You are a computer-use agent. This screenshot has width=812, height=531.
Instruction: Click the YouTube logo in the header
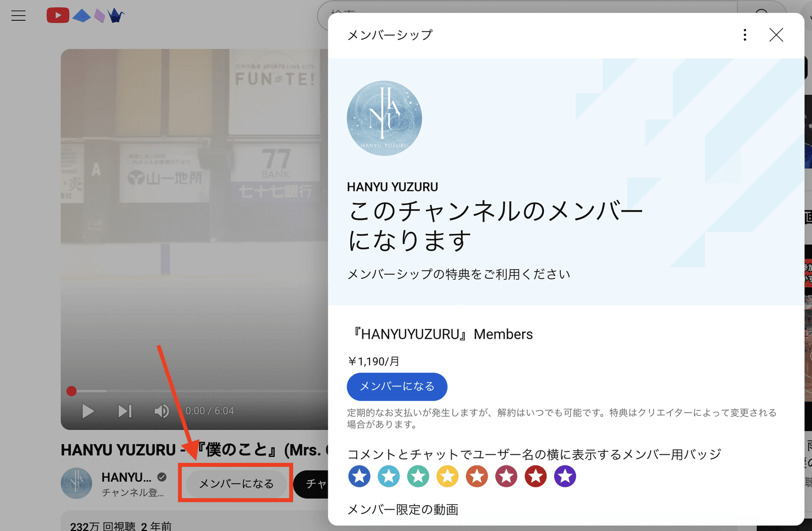pyautogui.click(x=57, y=15)
